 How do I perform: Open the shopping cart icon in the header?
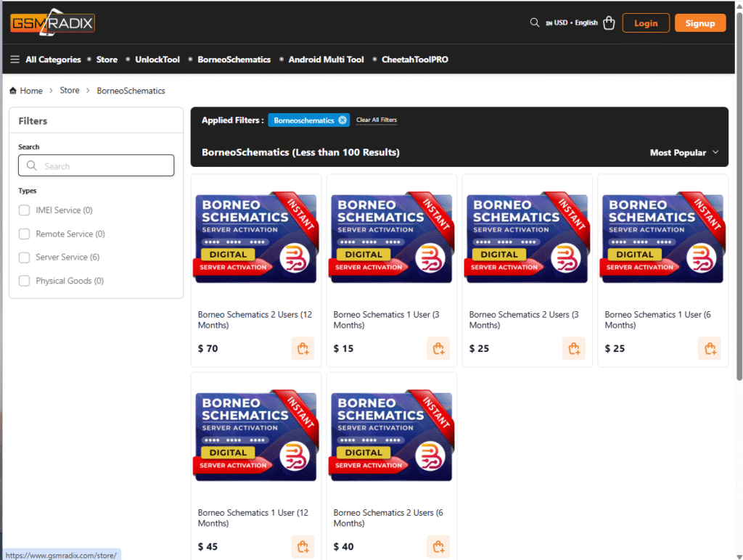609,22
